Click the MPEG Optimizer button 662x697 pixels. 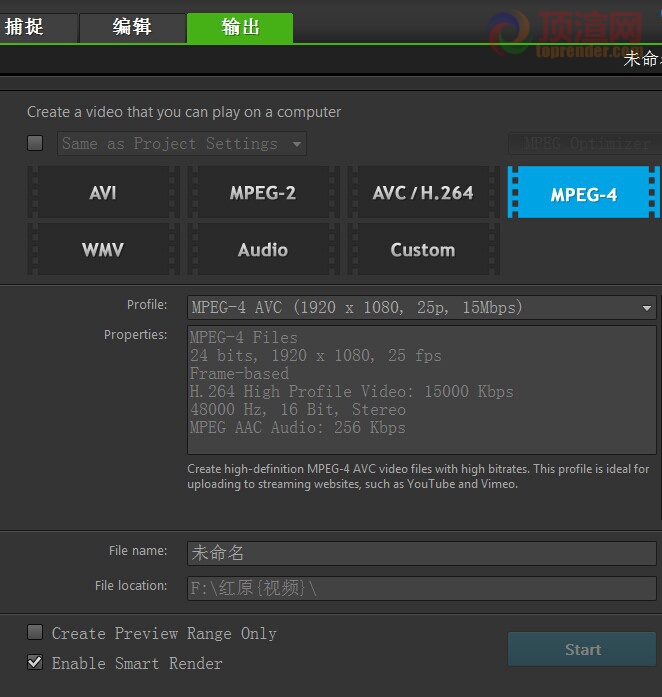pyautogui.click(x=585, y=143)
